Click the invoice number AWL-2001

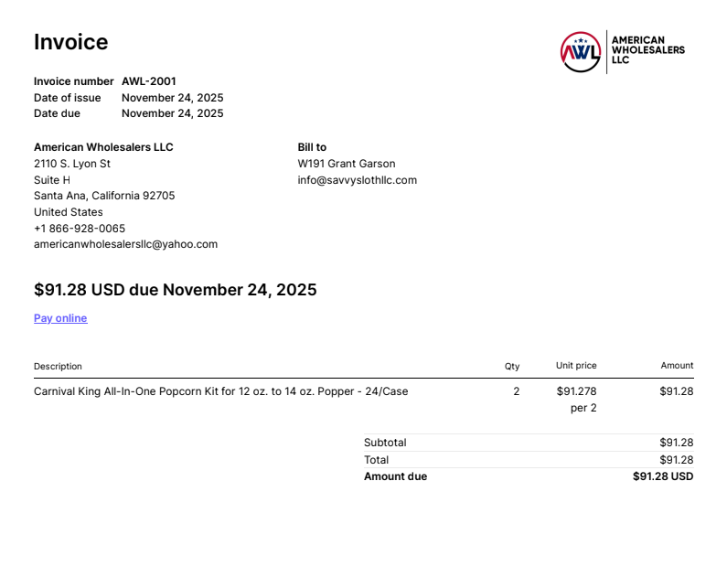click(x=149, y=81)
